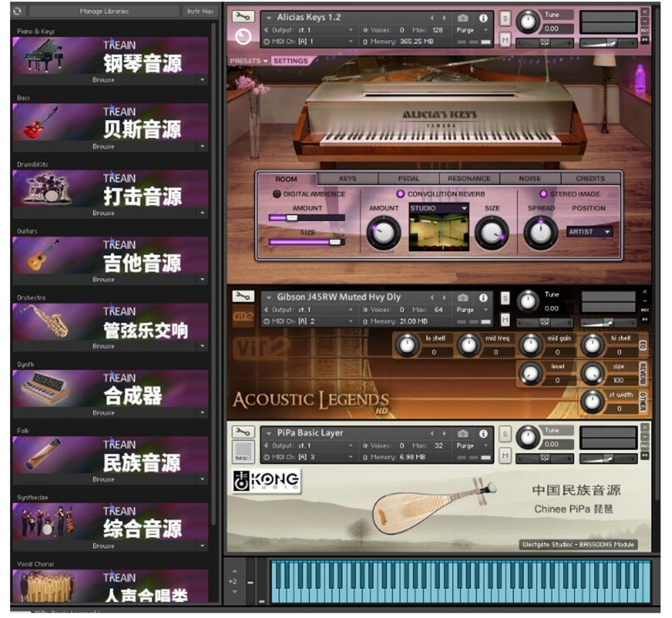Expand the Browse dropdown arrow under 钢琴音源
The image size is (672, 618).
pyautogui.click(x=202, y=80)
